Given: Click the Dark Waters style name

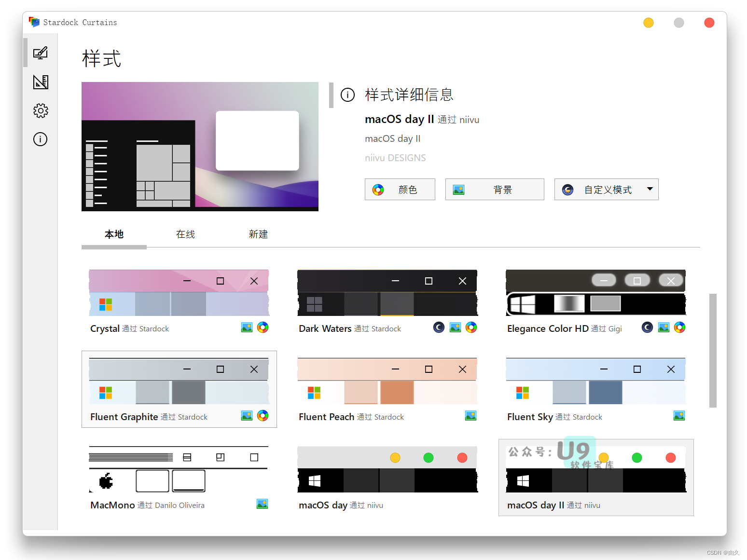Looking at the screenshot, I should tap(325, 328).
